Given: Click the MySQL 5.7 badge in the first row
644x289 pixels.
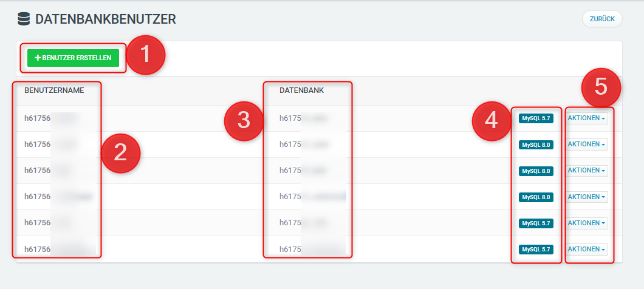Looking at the screenshot, I should tap(536, 119).
